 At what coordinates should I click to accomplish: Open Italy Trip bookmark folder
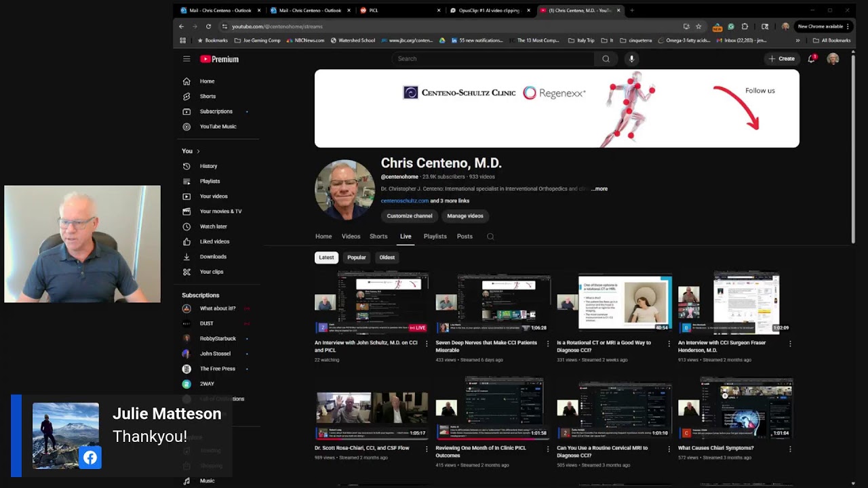coord(580,41)
